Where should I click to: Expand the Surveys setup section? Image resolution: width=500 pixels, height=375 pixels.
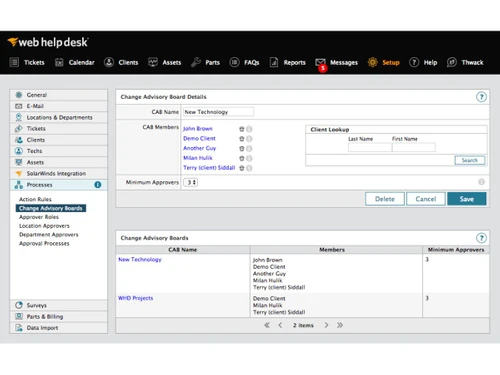coord(59,305)
